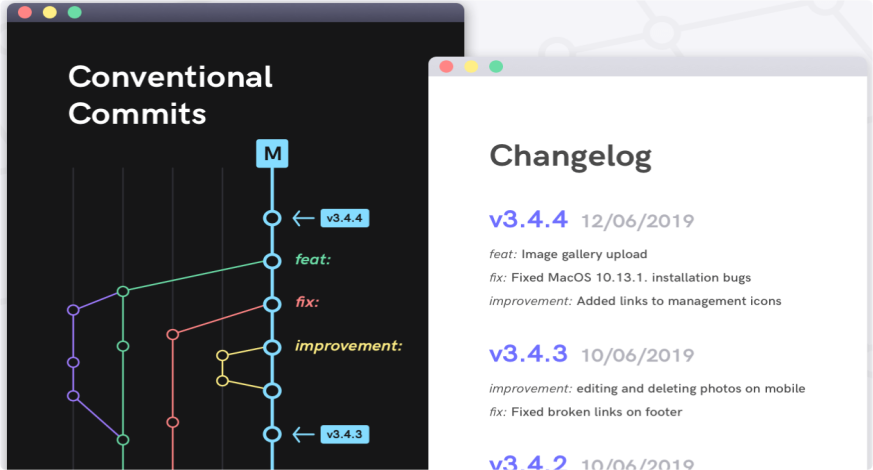
Task: Click the arrow pointing at the v3.4.3 commit
Action: [303, 434]
